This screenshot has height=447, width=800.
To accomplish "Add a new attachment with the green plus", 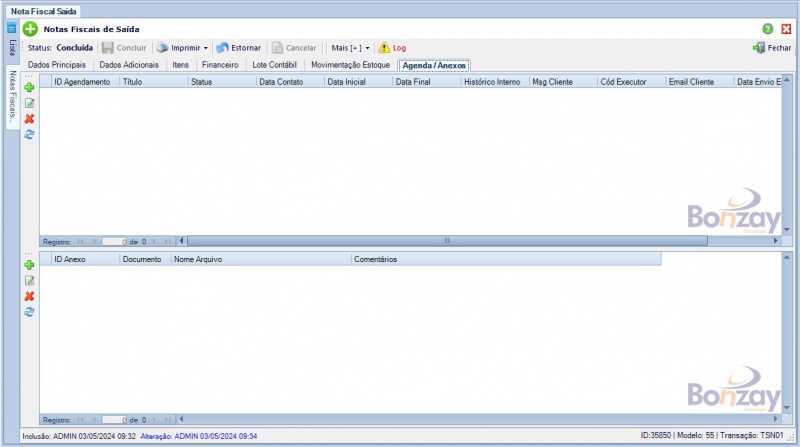I will coord(29,265).
